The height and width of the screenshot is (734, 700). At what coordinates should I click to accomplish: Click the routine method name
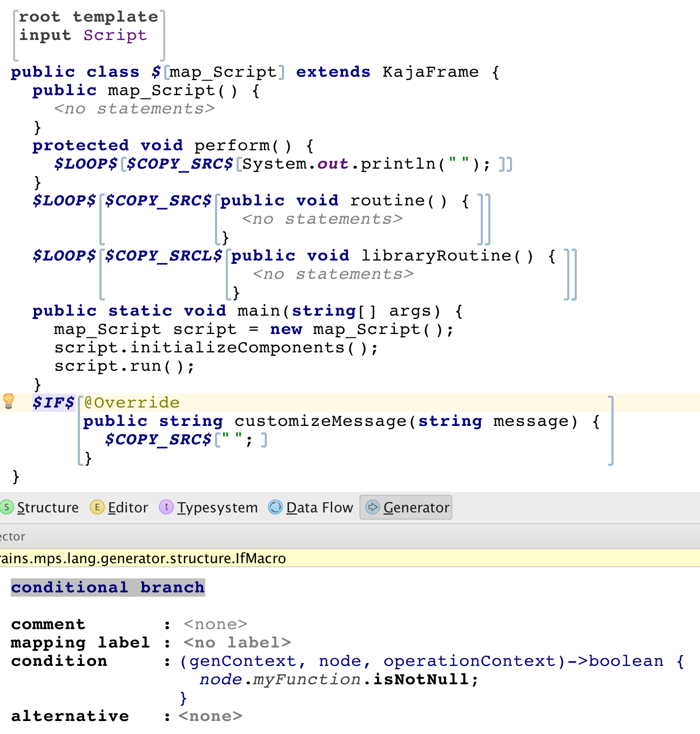[388, 201]
